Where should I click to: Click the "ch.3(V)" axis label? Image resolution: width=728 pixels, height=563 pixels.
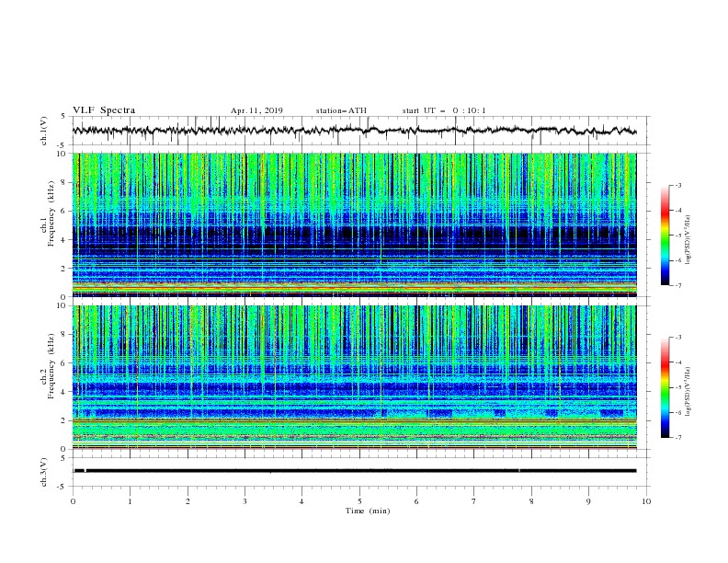[44, 472]
